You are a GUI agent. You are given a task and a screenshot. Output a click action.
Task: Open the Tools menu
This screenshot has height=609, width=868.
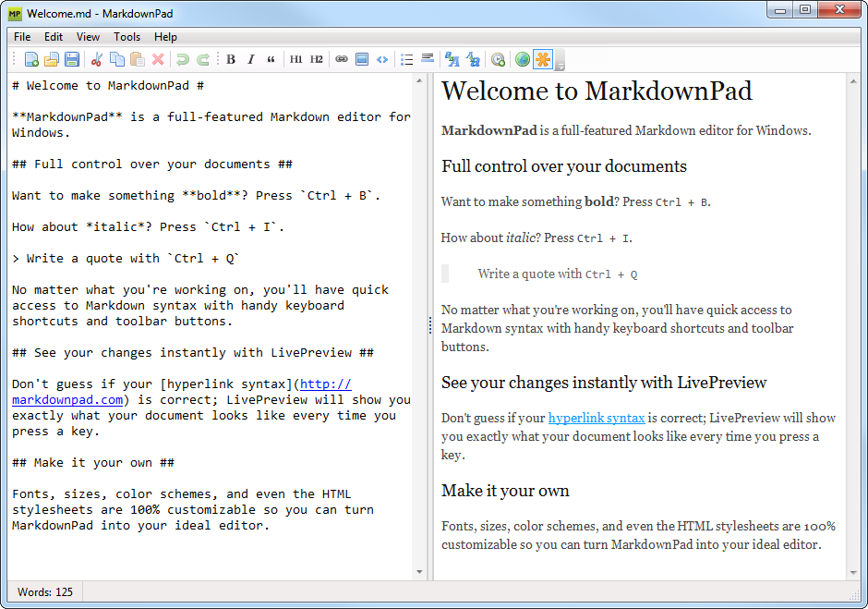[127, 37]
